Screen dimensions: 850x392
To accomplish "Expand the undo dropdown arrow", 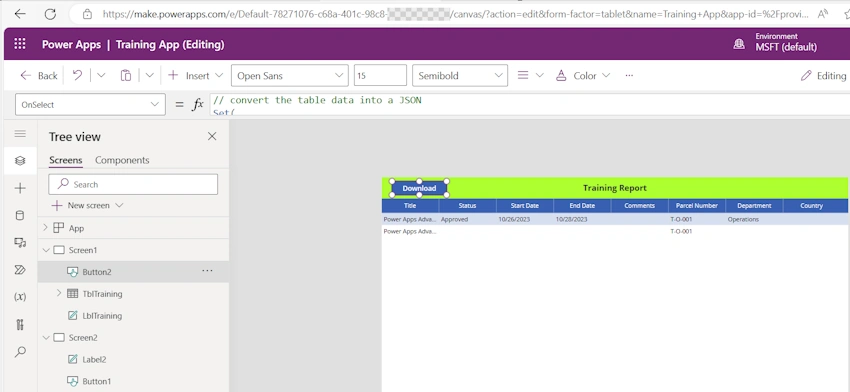I will (101, 76).
